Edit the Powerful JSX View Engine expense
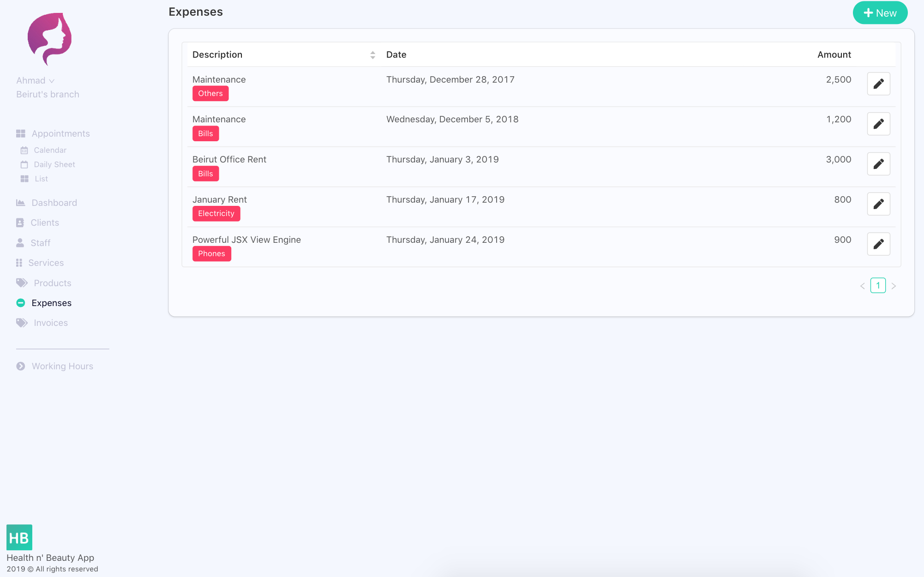924x577 pixels. (878, 244)
